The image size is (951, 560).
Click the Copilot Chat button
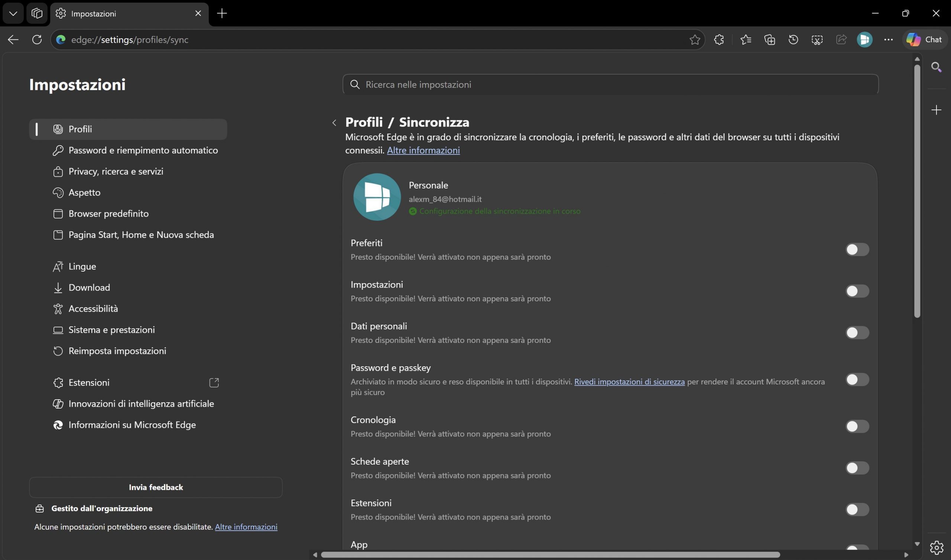924,40
